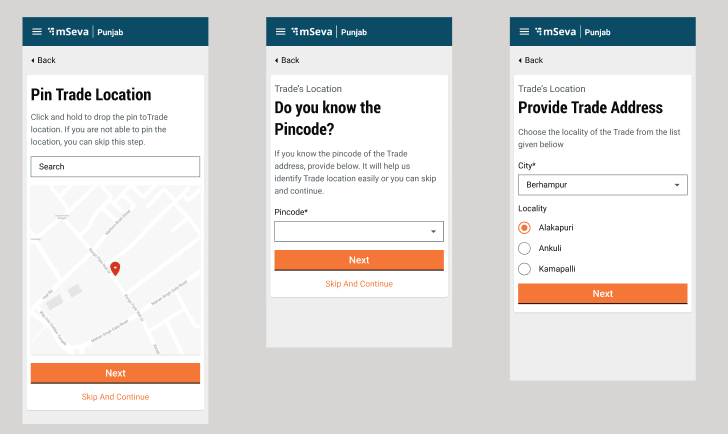Go back from Provide Trade Address screen

[530, 60]
